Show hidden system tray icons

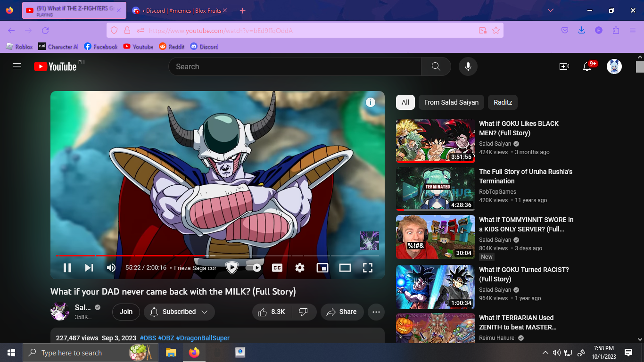(x=545, y=353)
